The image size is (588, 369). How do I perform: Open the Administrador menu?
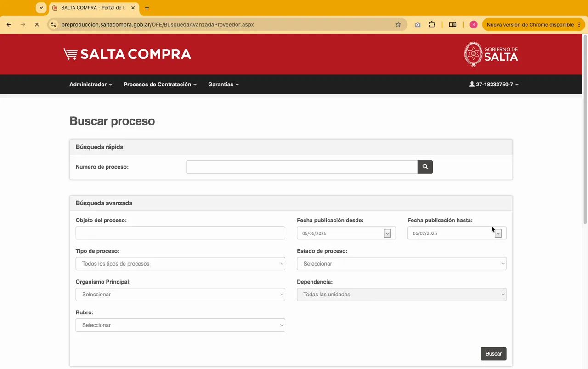90,85
